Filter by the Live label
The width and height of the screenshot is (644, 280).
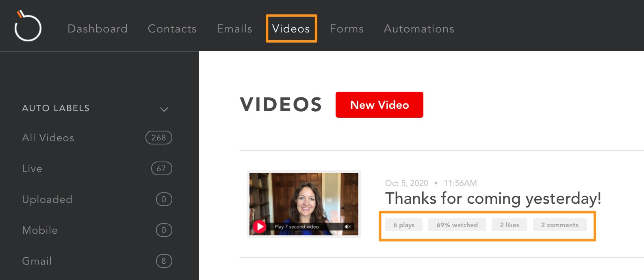pyautogui.click(x=33, y=169)
